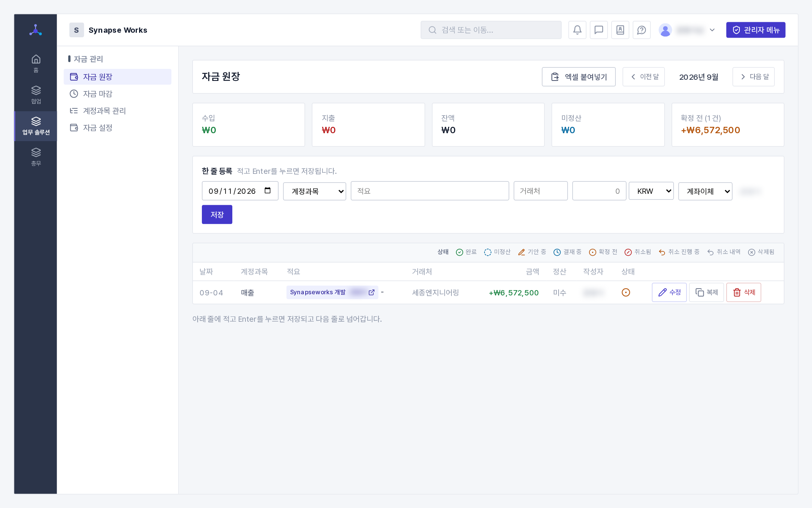
Task: Open the 계좌이체 payment method dropdown
Action: pyautogui.click(x=705, y=191)
